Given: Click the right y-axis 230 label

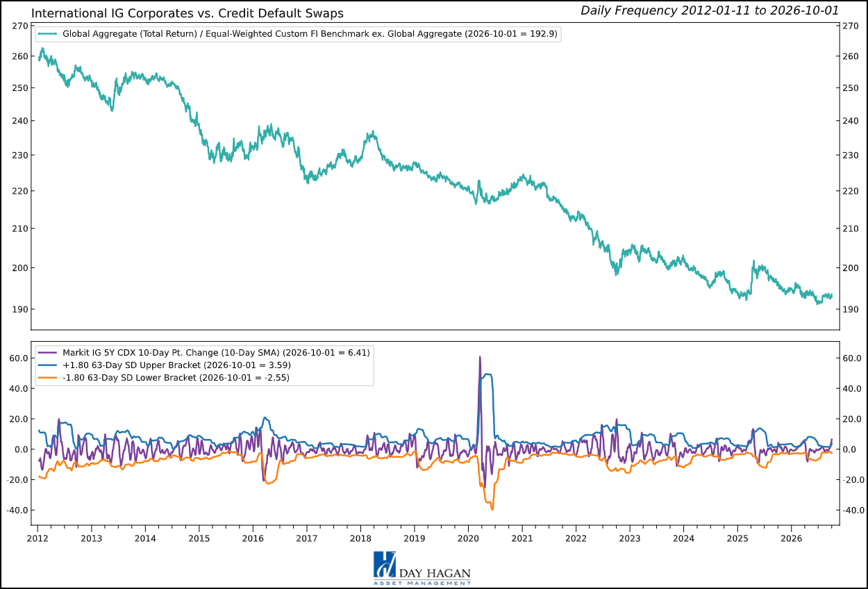Looking at the screenshot, I should 851,156.
